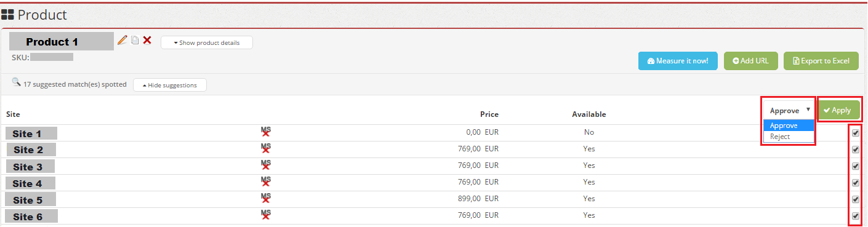
Task: Click the green Apply button
Action: [838, 110]
